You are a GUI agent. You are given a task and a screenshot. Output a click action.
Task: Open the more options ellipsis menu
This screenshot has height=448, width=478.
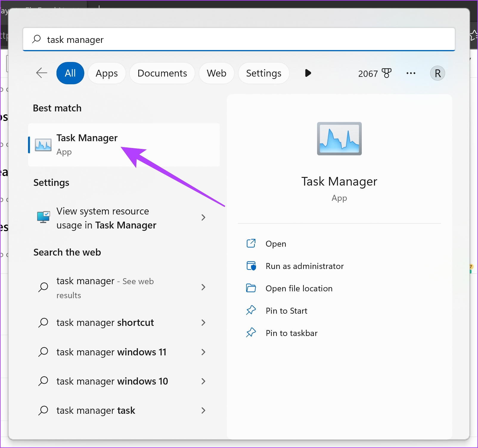[411, 73]
